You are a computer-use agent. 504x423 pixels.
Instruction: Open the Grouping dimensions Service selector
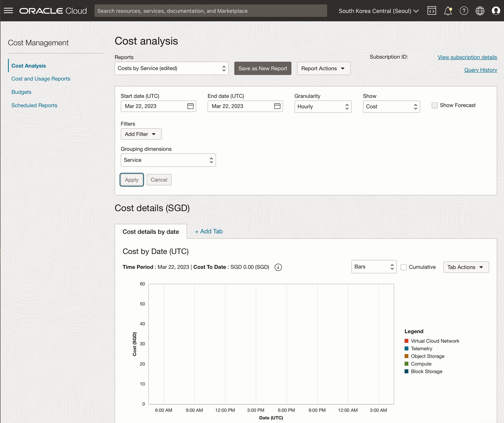tap(168, 160)
